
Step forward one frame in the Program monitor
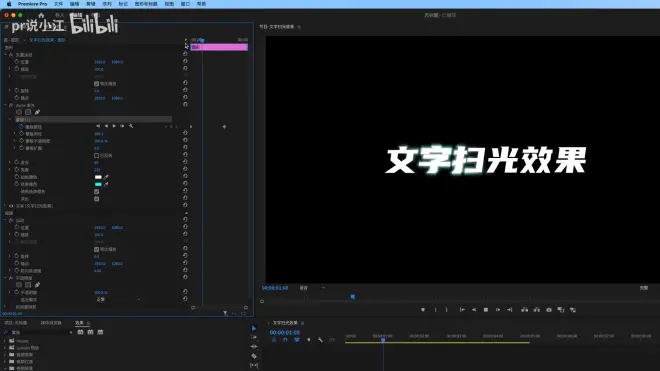[x=498, y=310]
